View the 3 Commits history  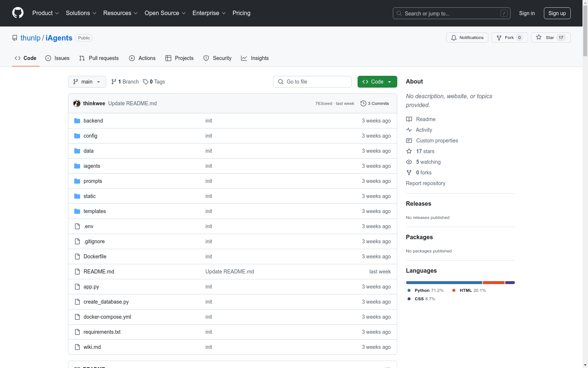click(x=375, y=103)
